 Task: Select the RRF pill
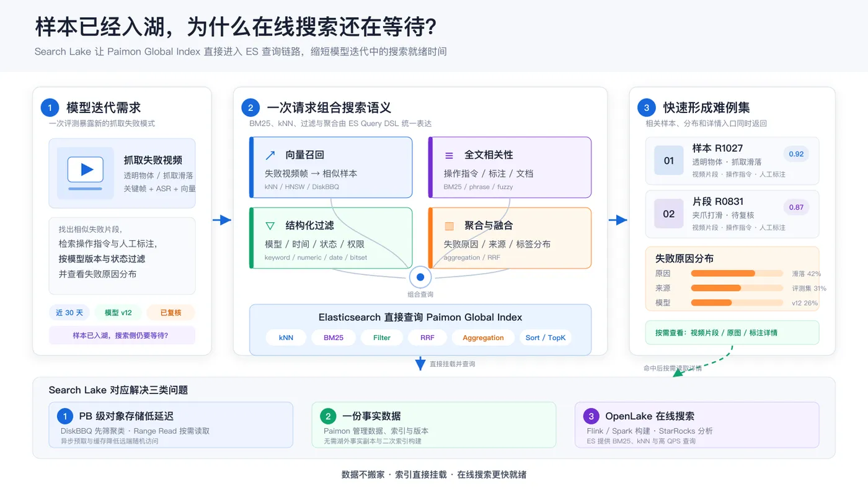pos(427,338)
